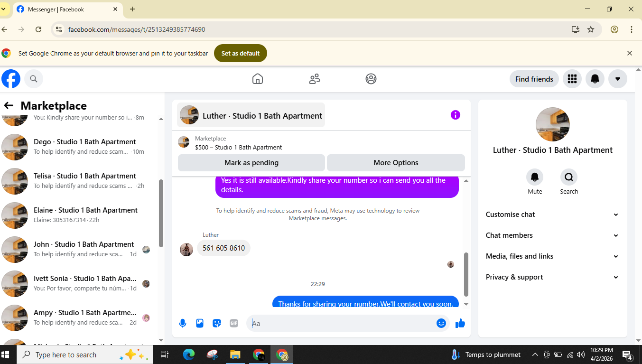Click the Windows taskbar search box
Viewport: 642px width, 364px height.
coord(85,355)
